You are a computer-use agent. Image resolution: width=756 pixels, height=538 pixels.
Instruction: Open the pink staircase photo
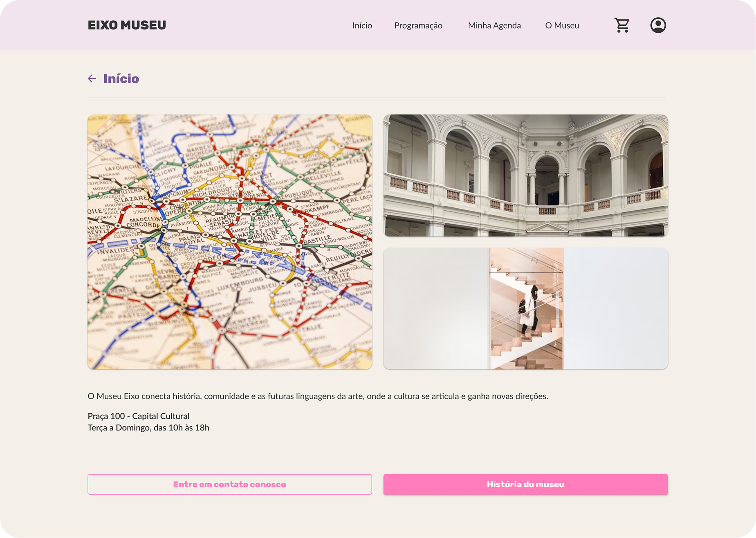click(525, 308)
